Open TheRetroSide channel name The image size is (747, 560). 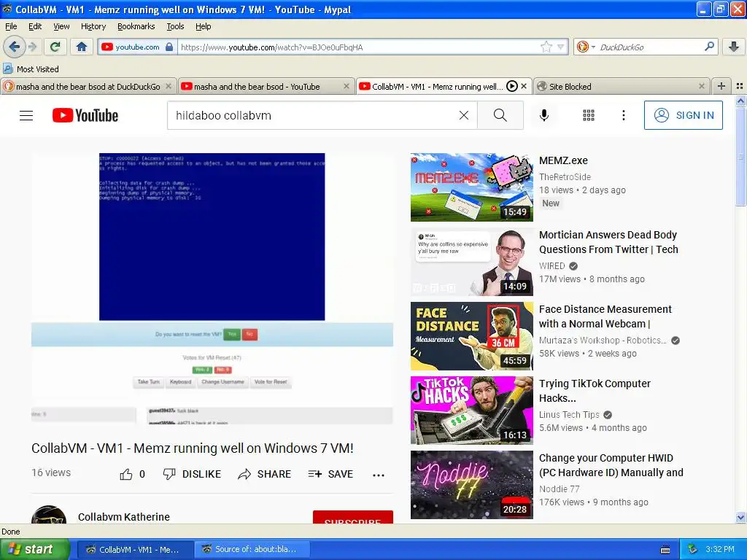coord(565,176)
